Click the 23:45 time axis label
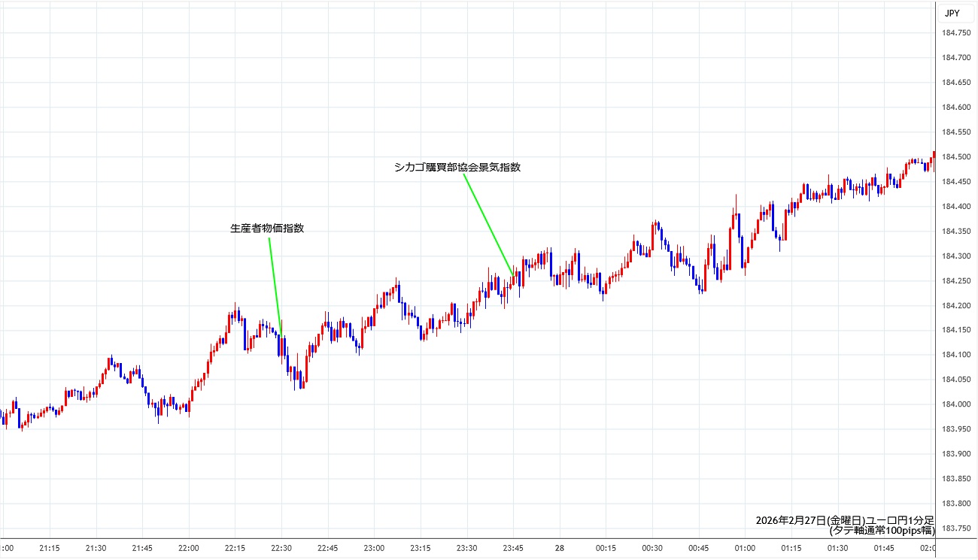The width and height of the screenshot is (978, 560). click(513, 548)
